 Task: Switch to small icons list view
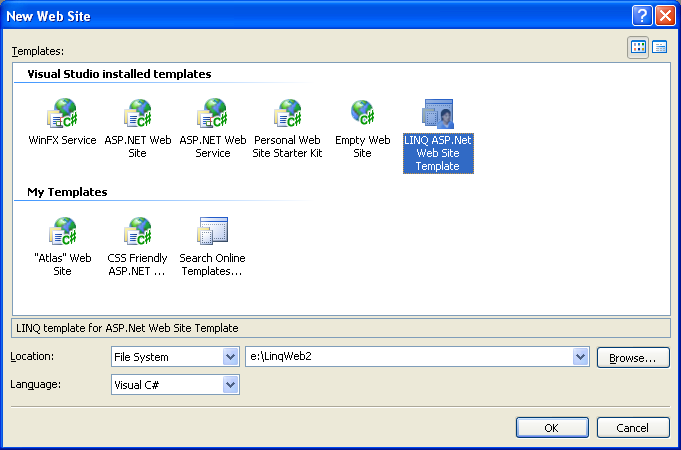[x=659, y=47]
